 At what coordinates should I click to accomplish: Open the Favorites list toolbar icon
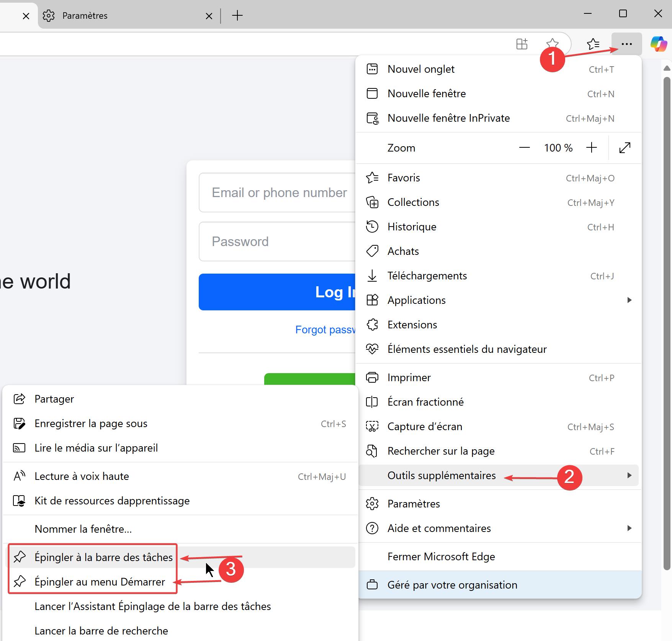593,44
